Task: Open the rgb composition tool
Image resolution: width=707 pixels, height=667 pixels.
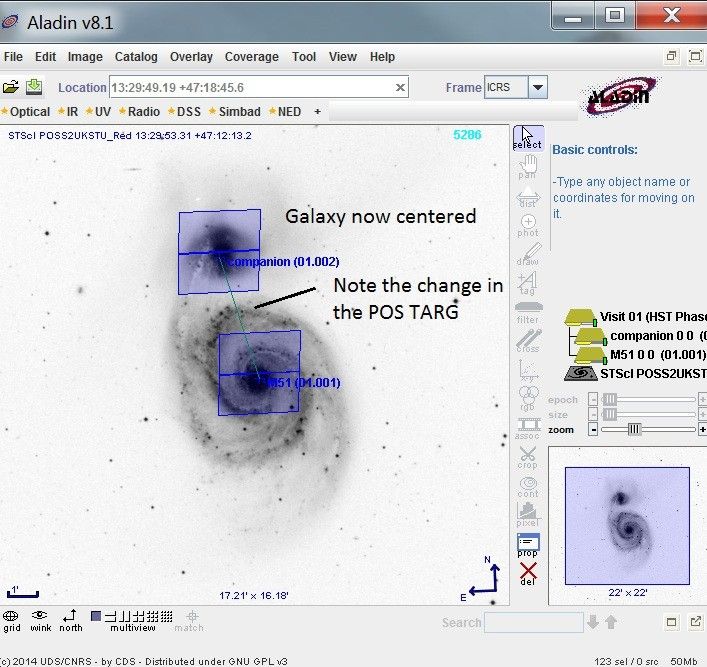Action: (x=528, y=399)
